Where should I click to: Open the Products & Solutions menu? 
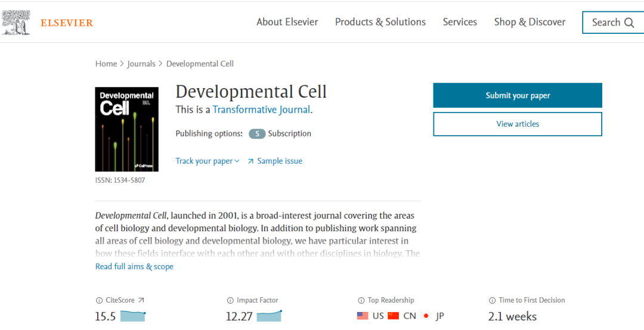380,22
